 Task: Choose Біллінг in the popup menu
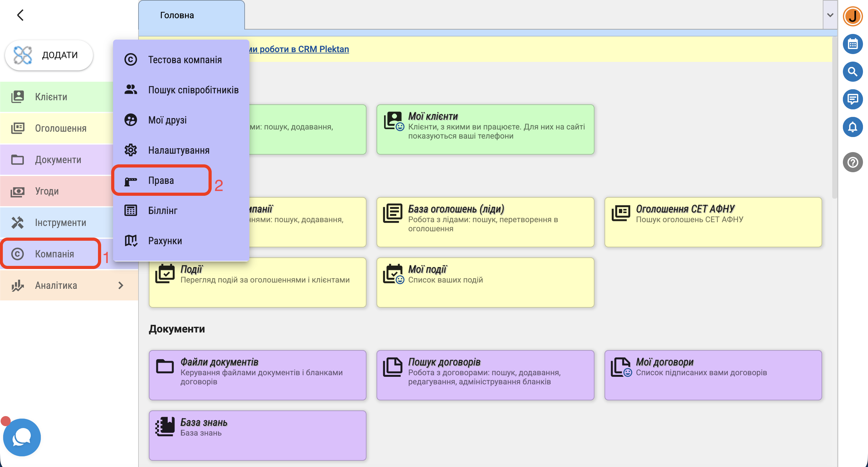click(162, 211)
